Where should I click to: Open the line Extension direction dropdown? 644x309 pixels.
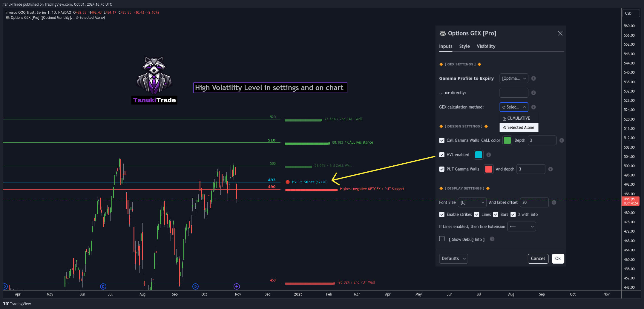pyautogui.click(x=522, y=227)
